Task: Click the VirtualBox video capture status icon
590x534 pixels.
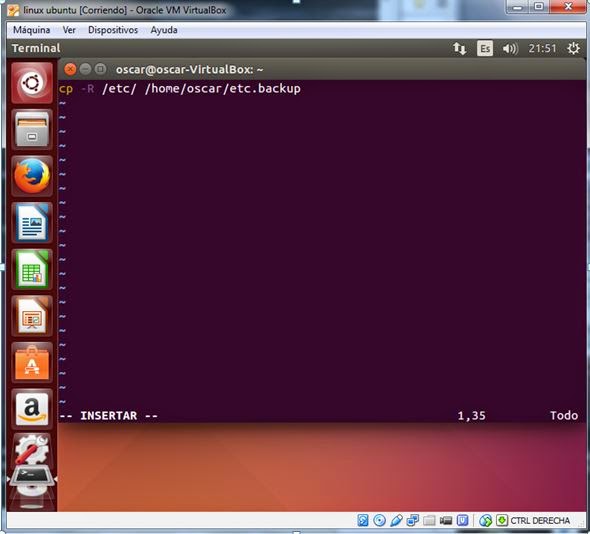Action: 446,520
